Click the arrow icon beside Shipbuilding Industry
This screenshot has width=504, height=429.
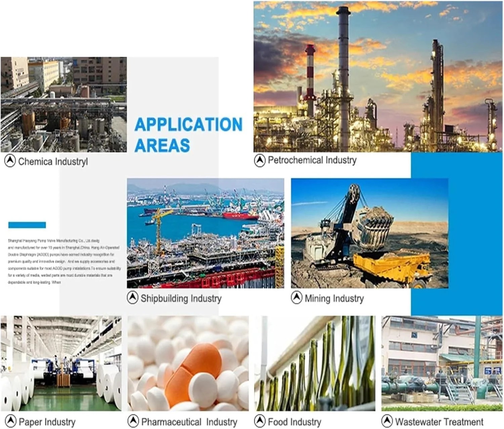(133, 298)
